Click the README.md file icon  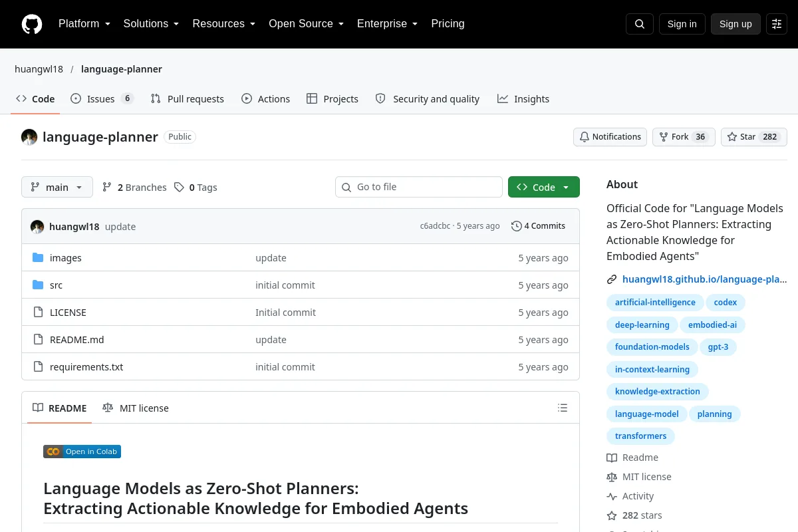pyautogui.click(x=38, y=340)
